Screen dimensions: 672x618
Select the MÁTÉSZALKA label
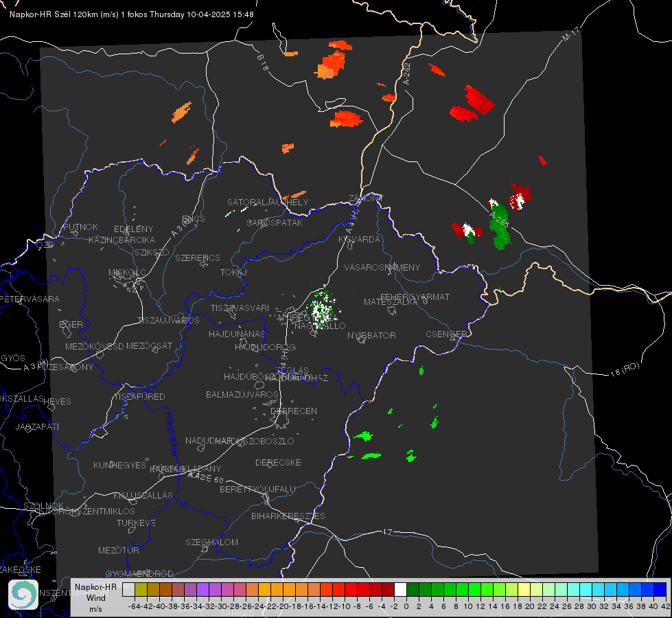(391, 302)
